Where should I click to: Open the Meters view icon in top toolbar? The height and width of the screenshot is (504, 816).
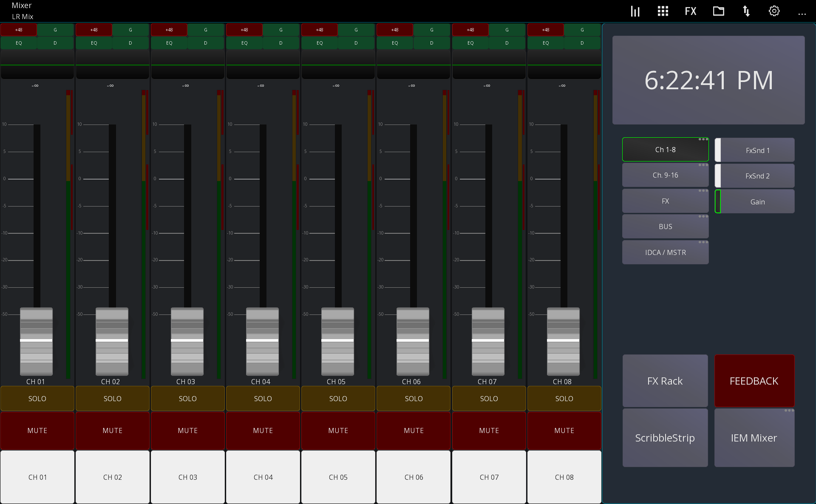tap(635, 11)
